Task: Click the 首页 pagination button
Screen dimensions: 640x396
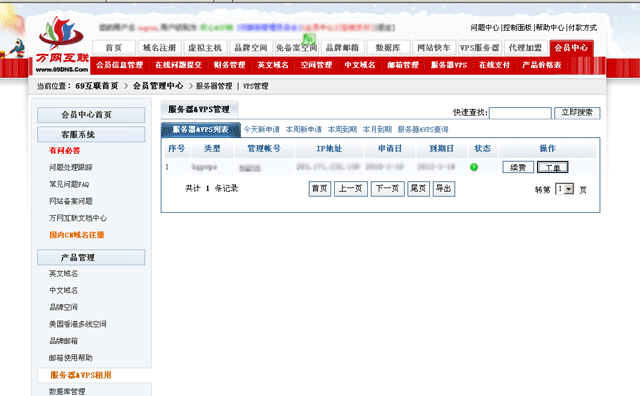Action: tap(320, 189)
